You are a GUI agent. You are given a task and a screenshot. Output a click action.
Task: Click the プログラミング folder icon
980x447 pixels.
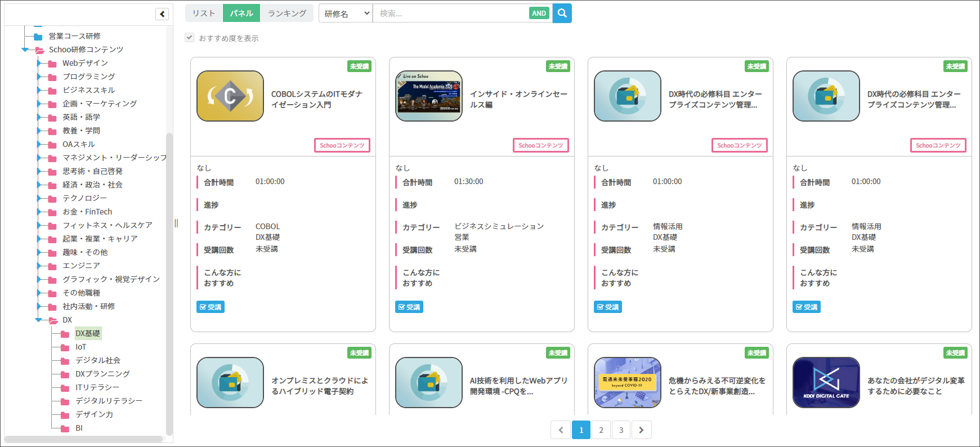[52, 77]
